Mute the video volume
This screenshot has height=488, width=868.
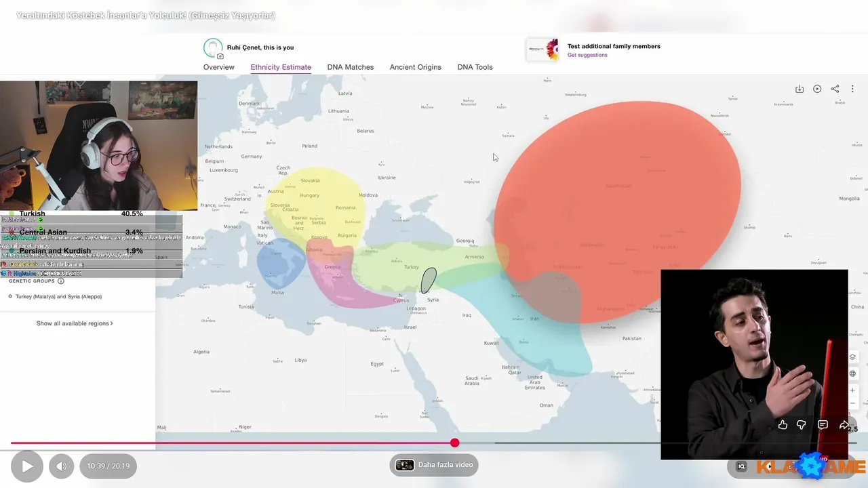pos(61,466)
